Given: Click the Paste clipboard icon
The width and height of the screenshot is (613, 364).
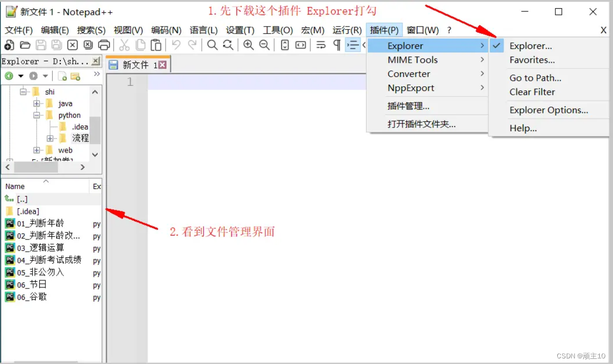Looking at the screenshot, I should (x=156, y=45).
